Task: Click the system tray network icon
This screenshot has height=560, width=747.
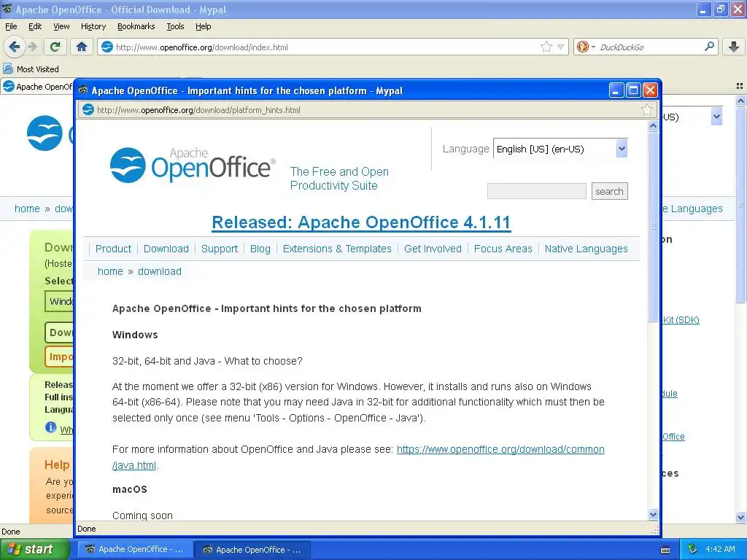Action: click(693, 549)
